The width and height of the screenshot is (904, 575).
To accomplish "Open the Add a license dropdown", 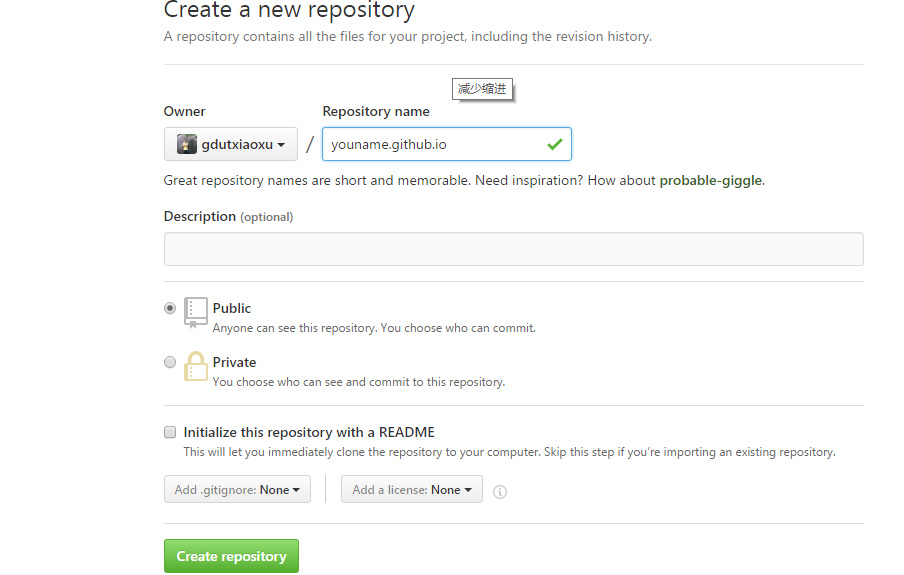I will click(x=412, y=490).
